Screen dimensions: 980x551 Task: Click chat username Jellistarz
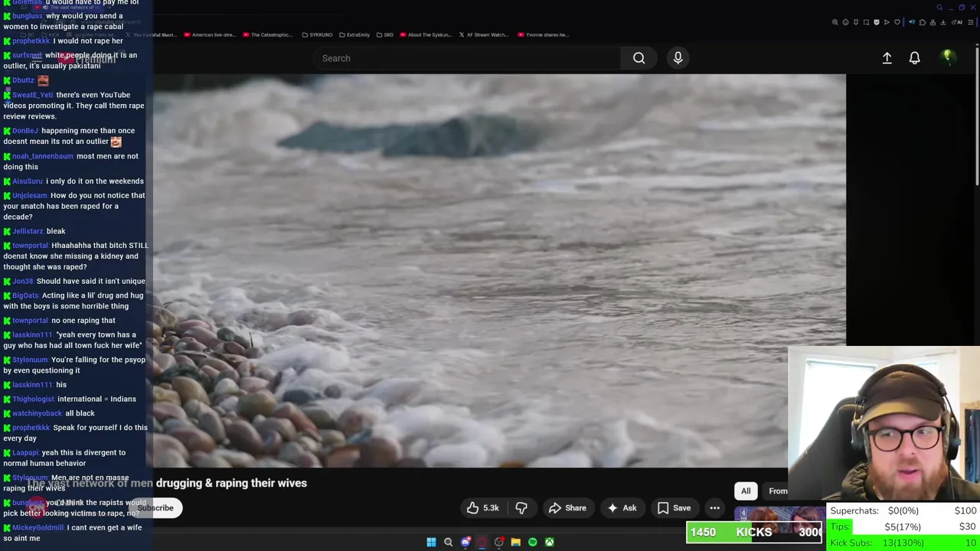tap(28, 231)
